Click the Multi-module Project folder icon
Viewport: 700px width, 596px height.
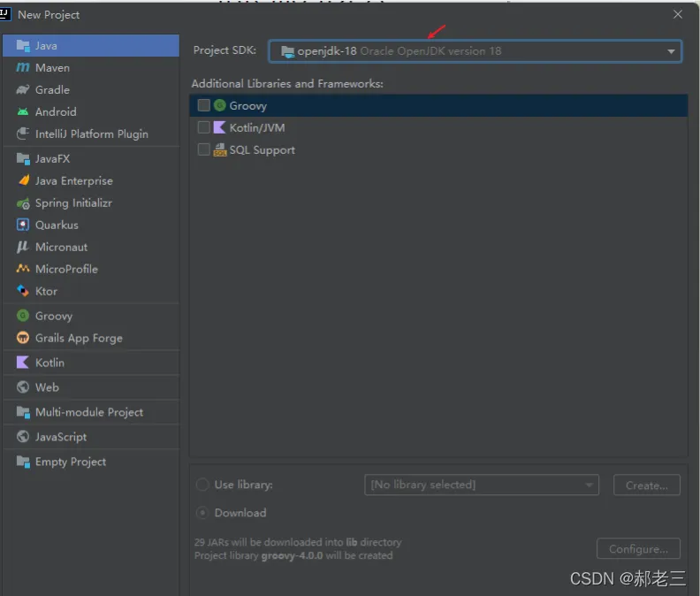click(x=23, y=412)
